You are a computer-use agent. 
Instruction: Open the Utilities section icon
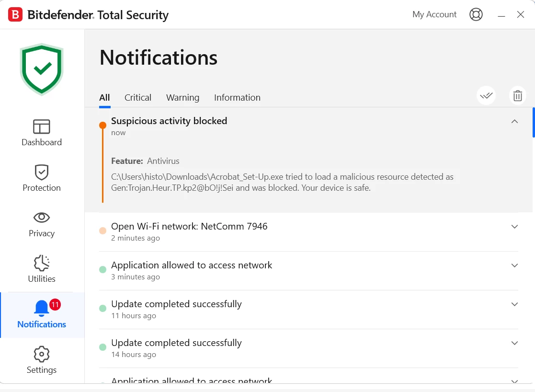tap(42, 263)
